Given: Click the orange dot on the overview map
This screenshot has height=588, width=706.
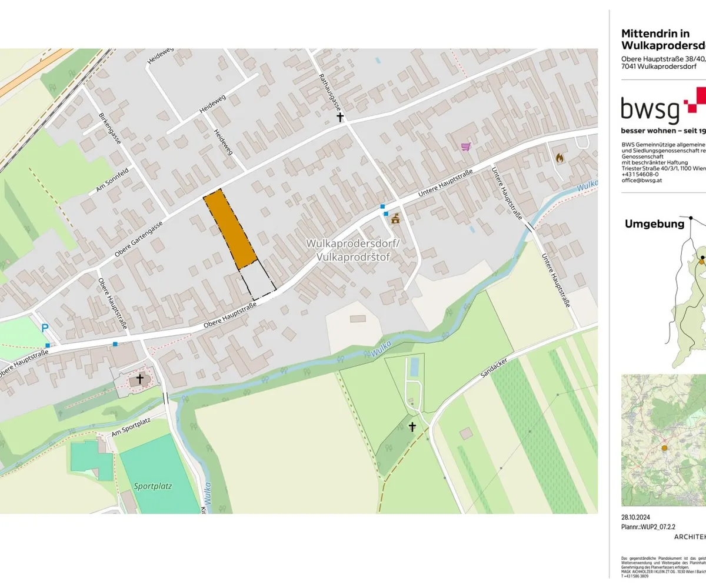Looking at the screenshot, I should [x=664, y=448].
